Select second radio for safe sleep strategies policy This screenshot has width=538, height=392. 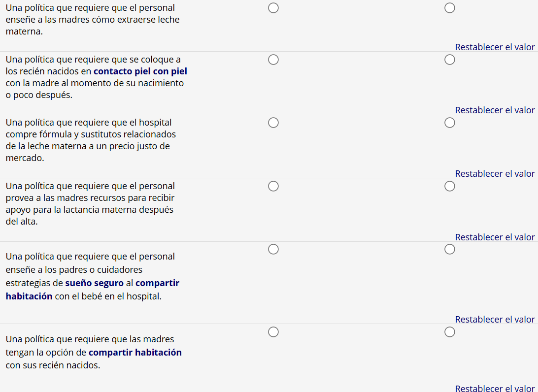(x=449, y=250)
